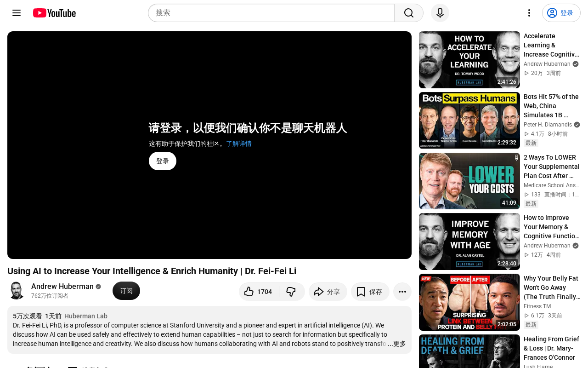Visit Peter H. Diamandis channel

coord(548,125)
